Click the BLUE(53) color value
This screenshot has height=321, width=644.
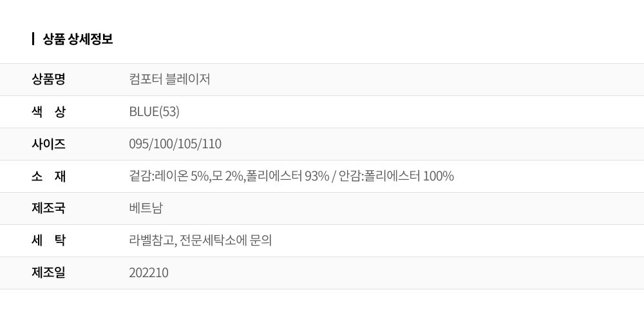coord(154,112)
